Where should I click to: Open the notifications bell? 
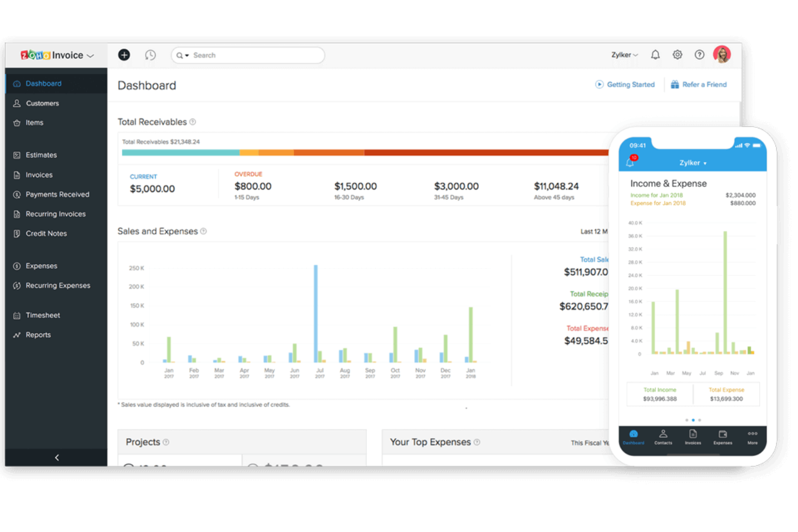point(655,54)
